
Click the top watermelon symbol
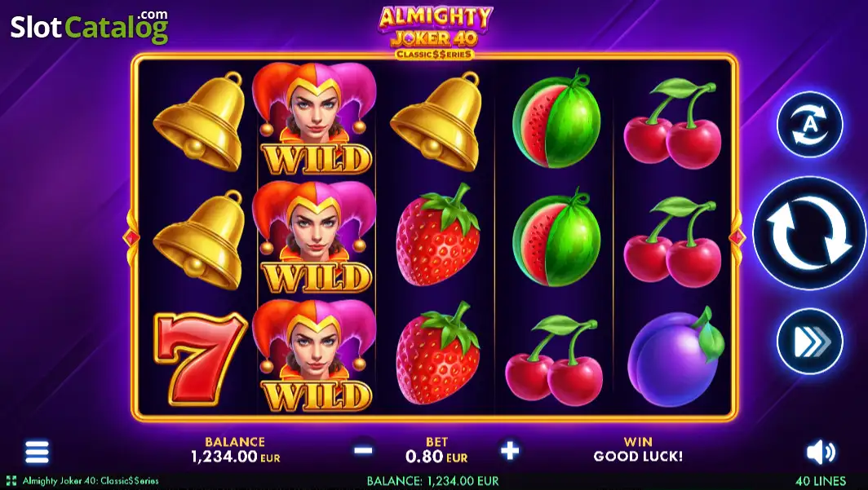556,120
